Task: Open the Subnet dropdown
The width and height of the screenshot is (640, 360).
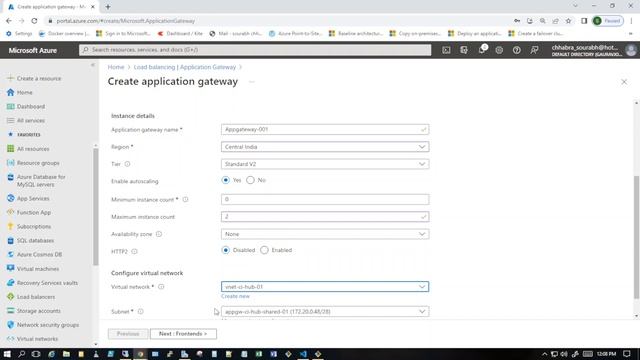Action: click(325, 311)
